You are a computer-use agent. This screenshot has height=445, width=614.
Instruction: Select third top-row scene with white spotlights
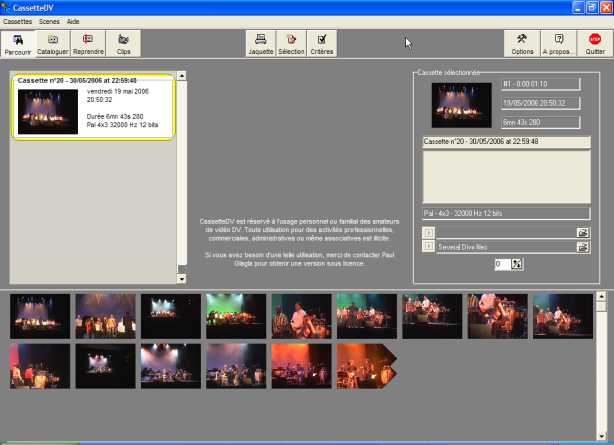pyautogui.click(x=171, y=316)
